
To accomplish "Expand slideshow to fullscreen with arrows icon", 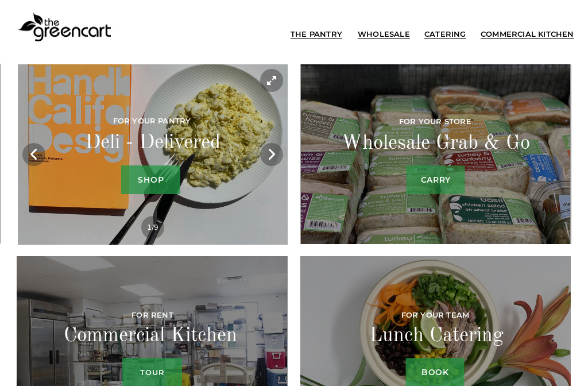I will tap(272, 80).
